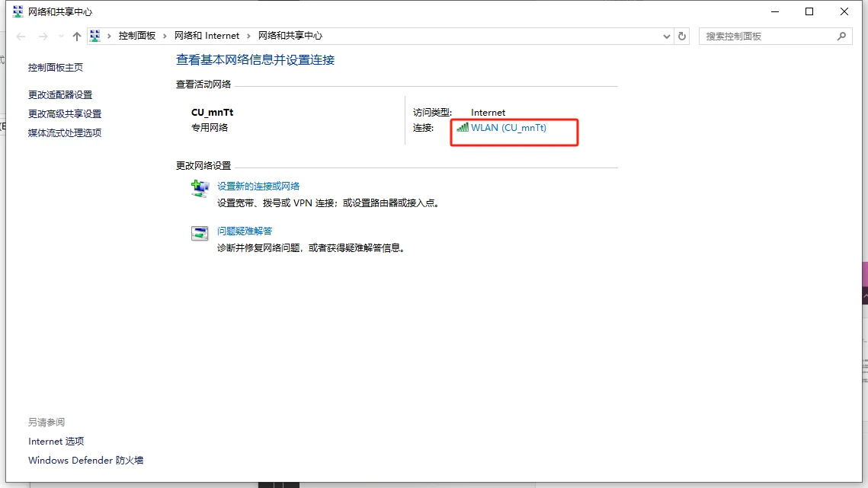Navigate up one level with the up arrow
Image resolution: width=868 pixels, height=488 pixels.
coord(77,35)
